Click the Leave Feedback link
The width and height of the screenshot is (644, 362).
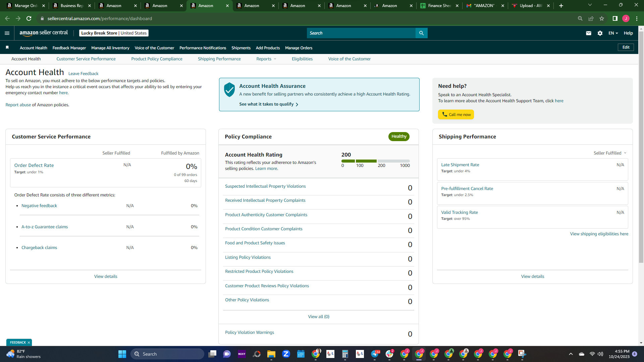coord(83,74)
